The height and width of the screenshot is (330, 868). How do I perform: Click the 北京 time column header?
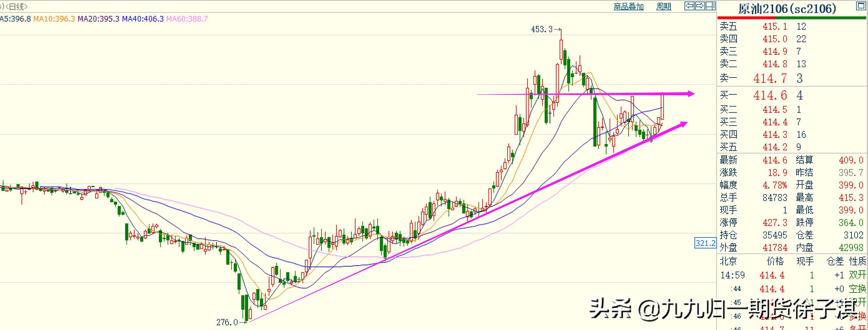pyautogui.click(x=728, y=261)
